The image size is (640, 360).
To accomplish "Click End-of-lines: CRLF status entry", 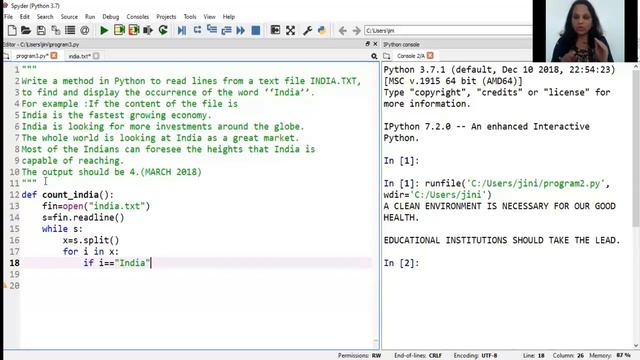I will tap(418, 356).
